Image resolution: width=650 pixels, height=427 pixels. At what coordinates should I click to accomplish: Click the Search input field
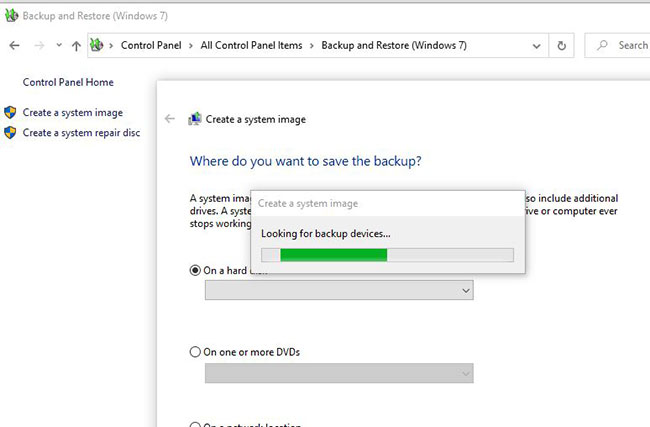coord(617,45)
